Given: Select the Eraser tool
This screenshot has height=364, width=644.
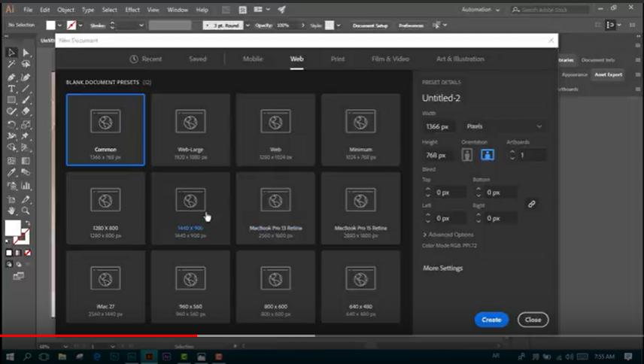Looking at the screenshot, I should [26, 111].
